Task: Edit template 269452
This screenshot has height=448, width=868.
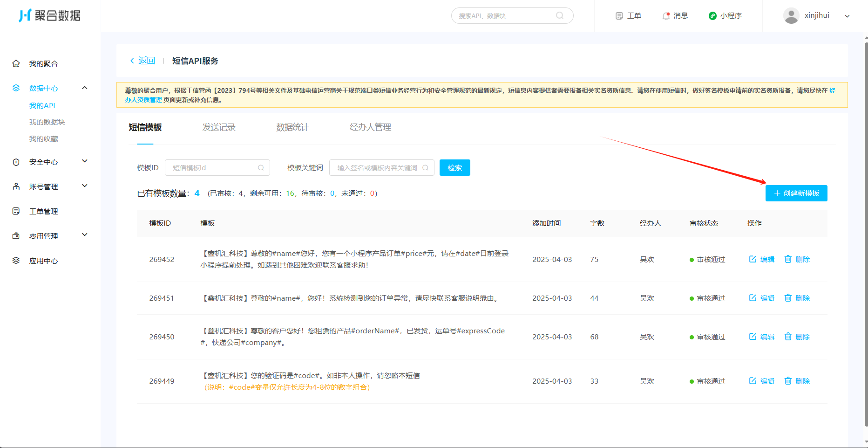Action: [762, 259]
